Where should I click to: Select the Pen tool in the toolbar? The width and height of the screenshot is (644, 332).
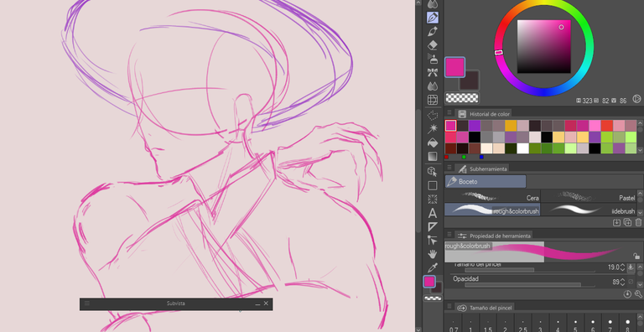tap(432, 18)
